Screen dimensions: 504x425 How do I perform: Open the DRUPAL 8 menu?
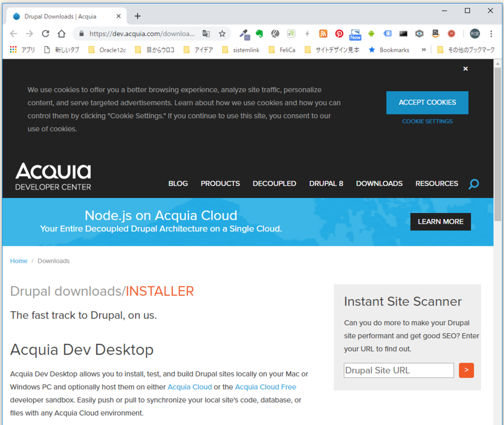click(x=326, y=184)
